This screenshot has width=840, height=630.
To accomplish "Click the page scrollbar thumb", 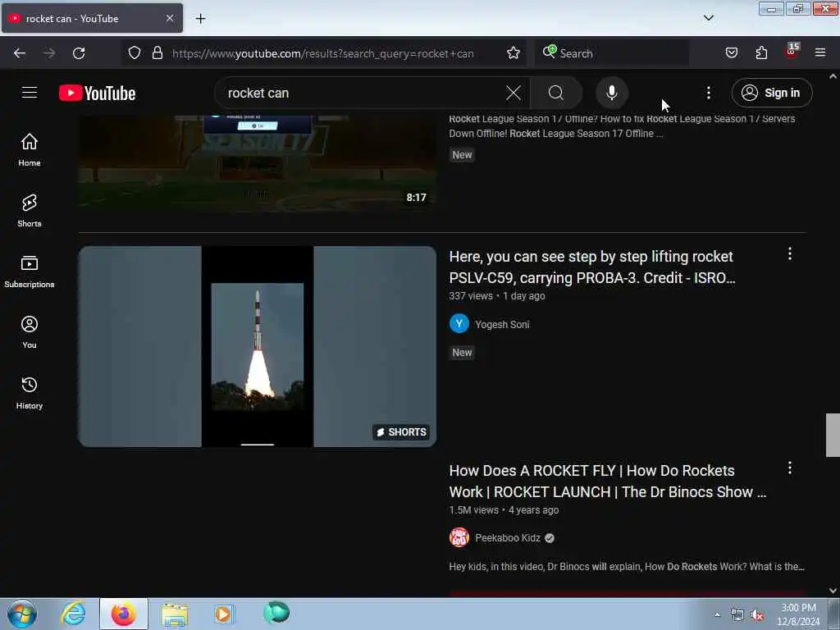I will pyautogui.click(x=833, y=435).
